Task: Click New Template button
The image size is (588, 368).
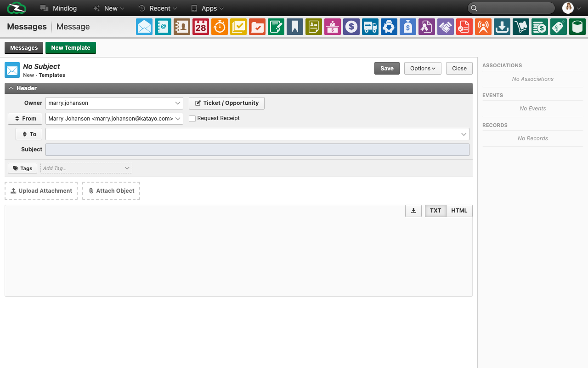Action: pyautogui.click(x=71, y=48)
